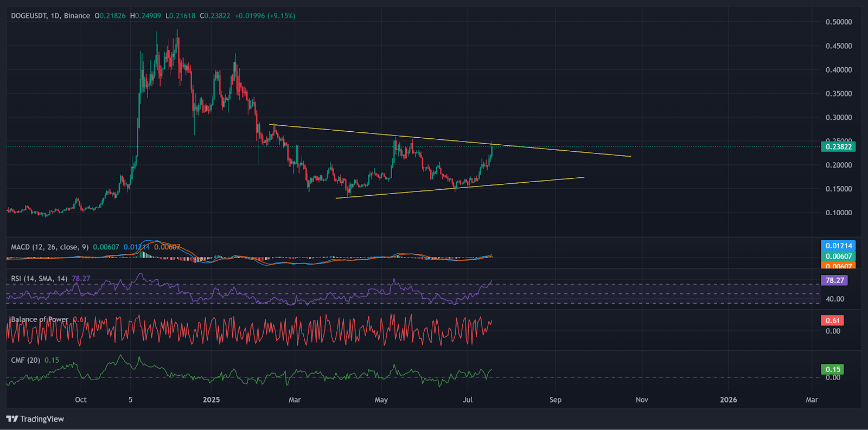
Task: Click the open value O0.21826 in header
Action: coord(110,16)
